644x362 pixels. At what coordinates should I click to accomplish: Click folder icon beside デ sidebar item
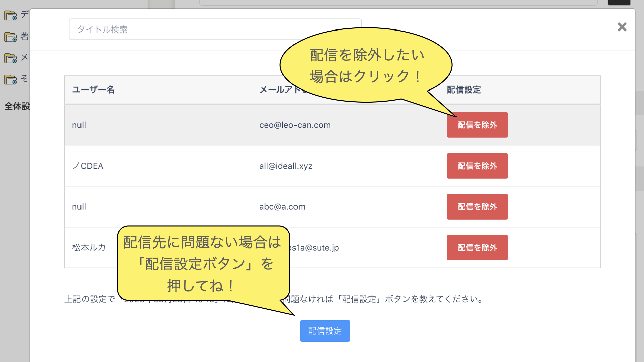pos(10,15)
